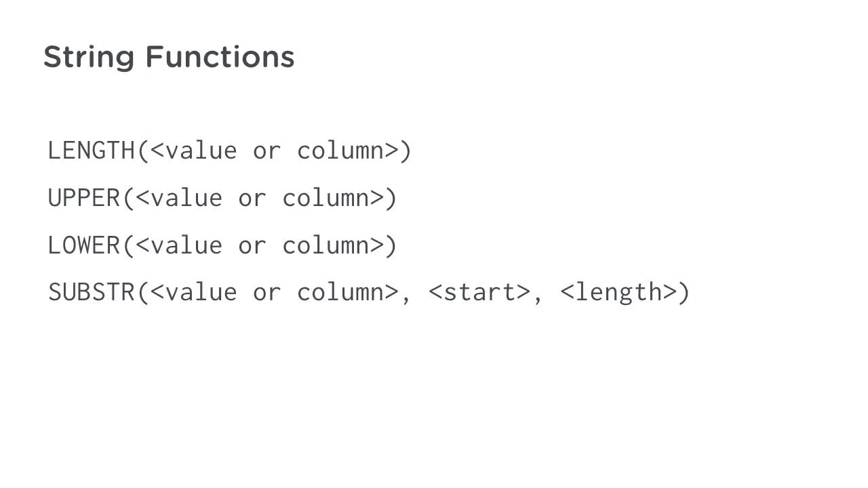Click the word "column" in the SUBSTR line
The image size is (868, 488).
(x=340, y=293)
